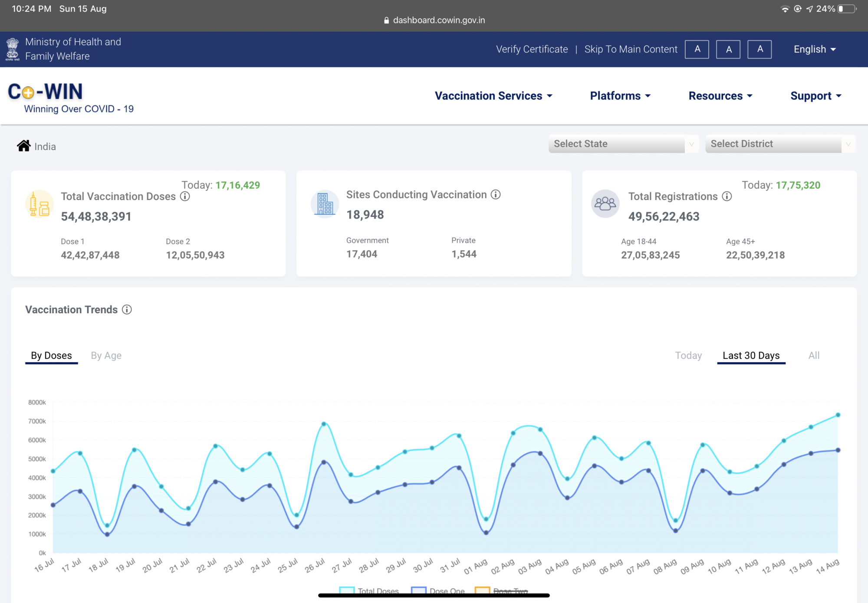The image size is (868, 603).
Task: Open the Select District dropdown
Action: 780,144
